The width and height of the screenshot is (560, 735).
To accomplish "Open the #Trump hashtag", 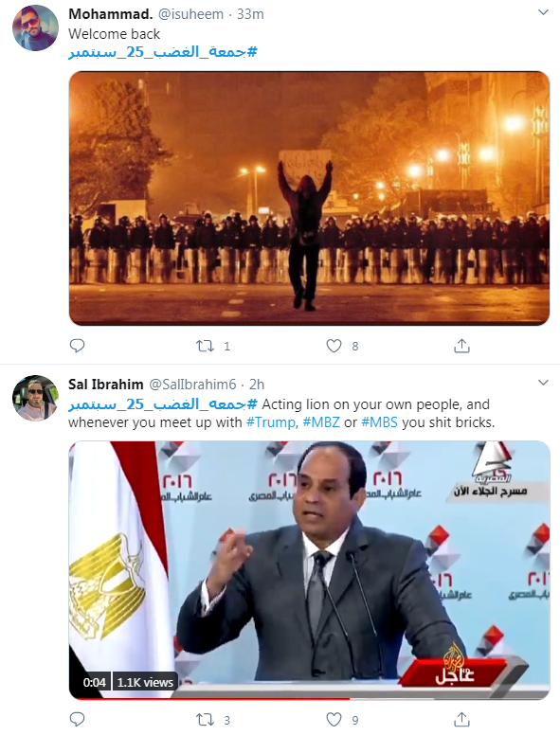I will [x=271, y=422].
